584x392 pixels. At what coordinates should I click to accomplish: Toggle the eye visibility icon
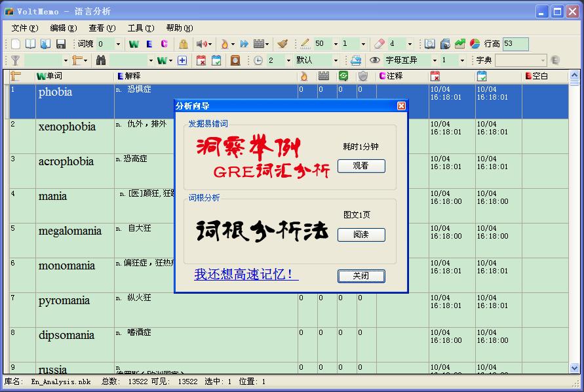pyautogui.click(x=375, y=60)
